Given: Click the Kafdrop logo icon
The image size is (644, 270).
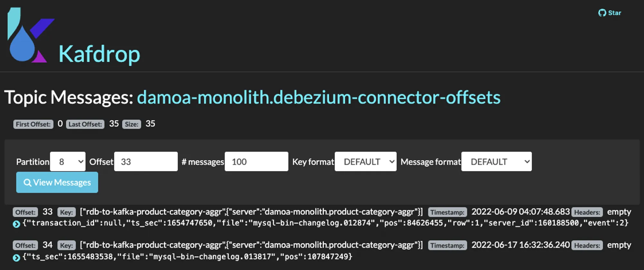Looking at the screenshot, I should [x=29, y=35].
